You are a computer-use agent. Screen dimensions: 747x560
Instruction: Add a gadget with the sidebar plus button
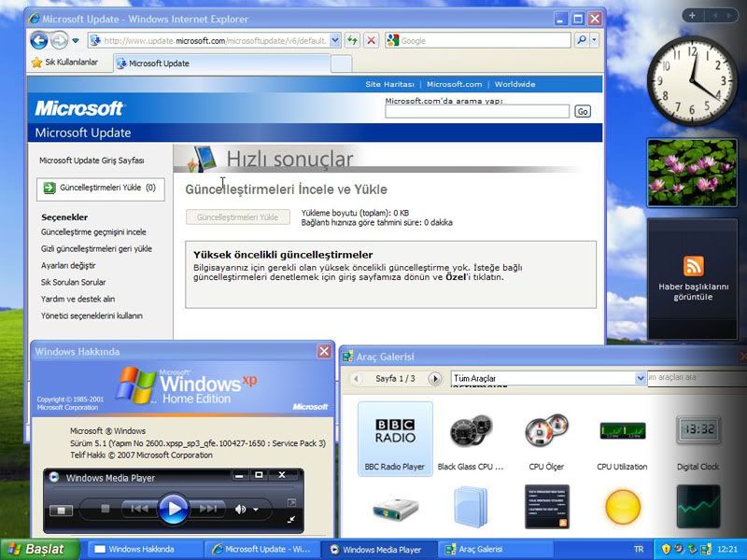pyautogui.click(x=692, y=15)
